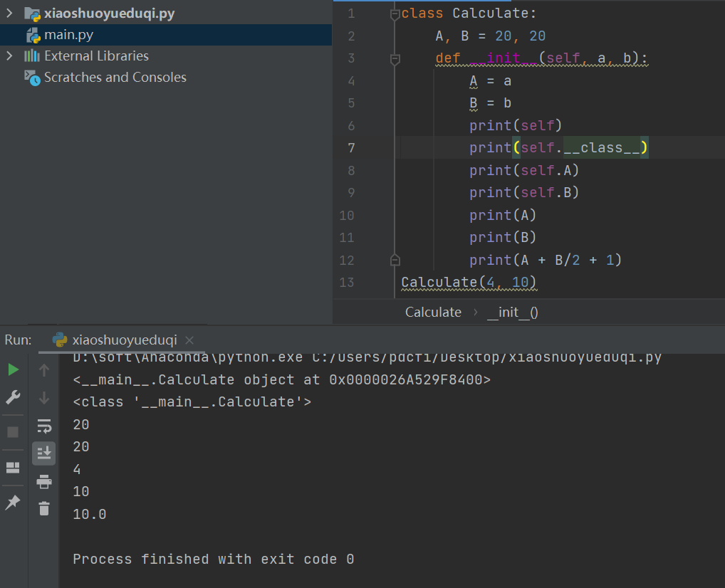
Task: Click the restore layout icon
Action: coord(13,468)
